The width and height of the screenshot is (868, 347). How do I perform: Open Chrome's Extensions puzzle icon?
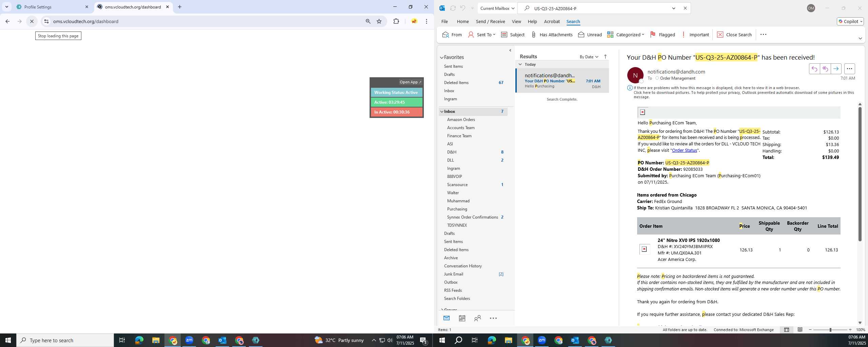396,21
